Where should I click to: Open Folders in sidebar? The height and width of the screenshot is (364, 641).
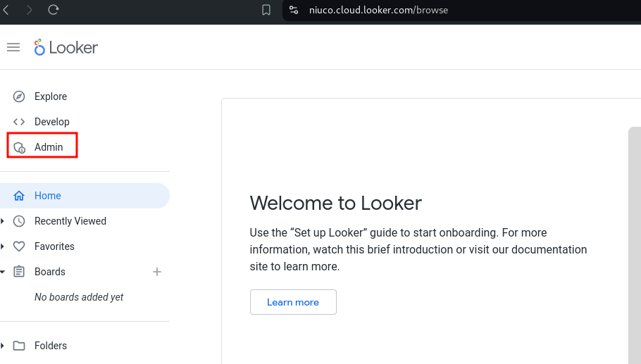coord(51,346)
